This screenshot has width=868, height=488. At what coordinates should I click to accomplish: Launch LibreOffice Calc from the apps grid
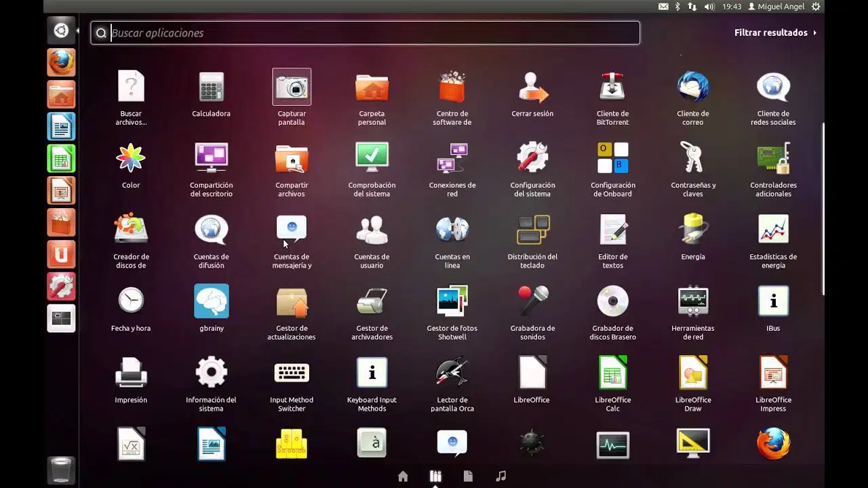pyautogui.click(x=613, y=373)
